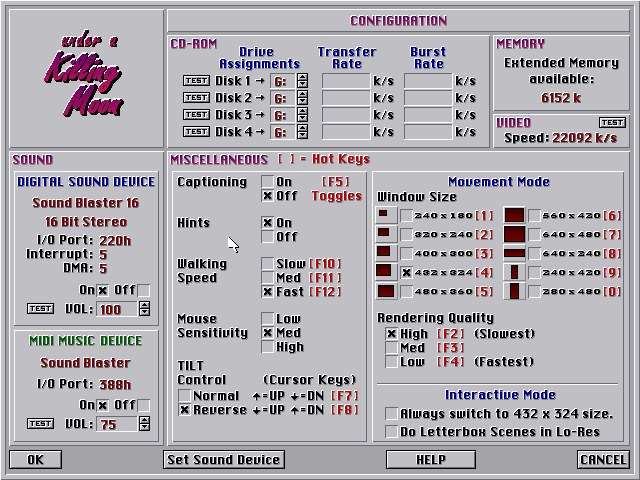640x480 pixels.
Task: Click the 22092 k/s video speed value
Action: pyautogui.click(x=585, y=138)
